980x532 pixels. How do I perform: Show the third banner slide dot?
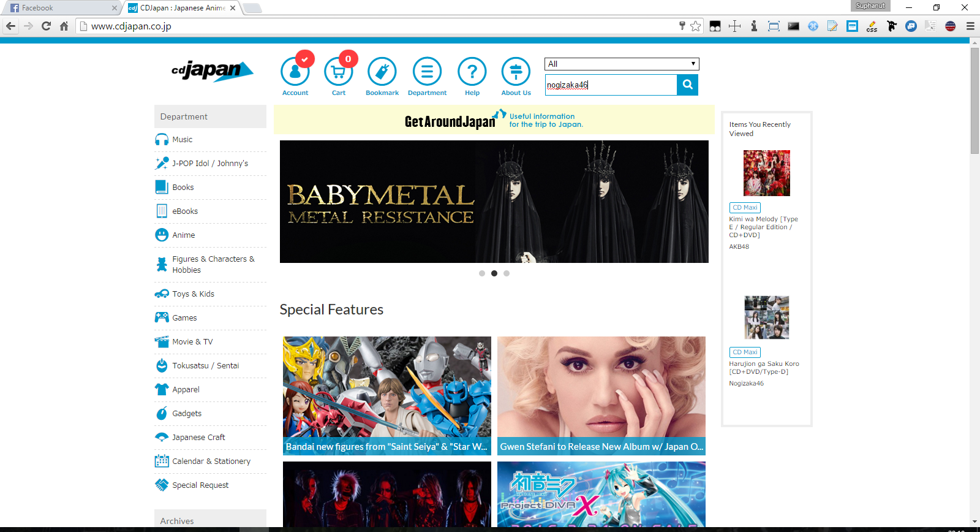point(507,273)
